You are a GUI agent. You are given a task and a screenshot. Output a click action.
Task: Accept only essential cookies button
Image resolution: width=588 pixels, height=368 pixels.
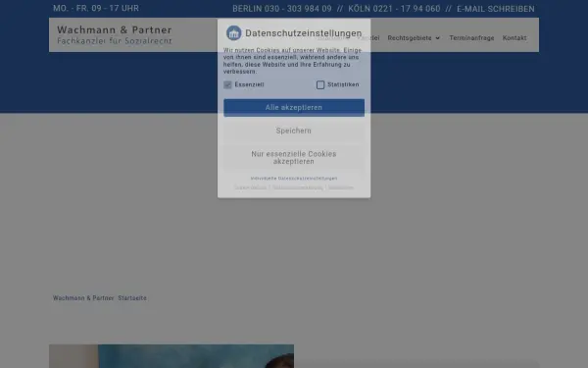point(294,158)
